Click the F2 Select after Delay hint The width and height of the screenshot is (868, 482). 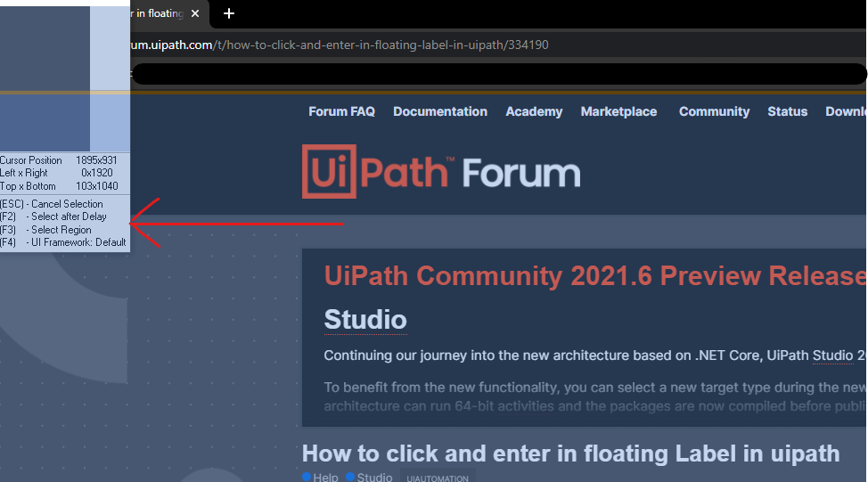coord(53,216)
